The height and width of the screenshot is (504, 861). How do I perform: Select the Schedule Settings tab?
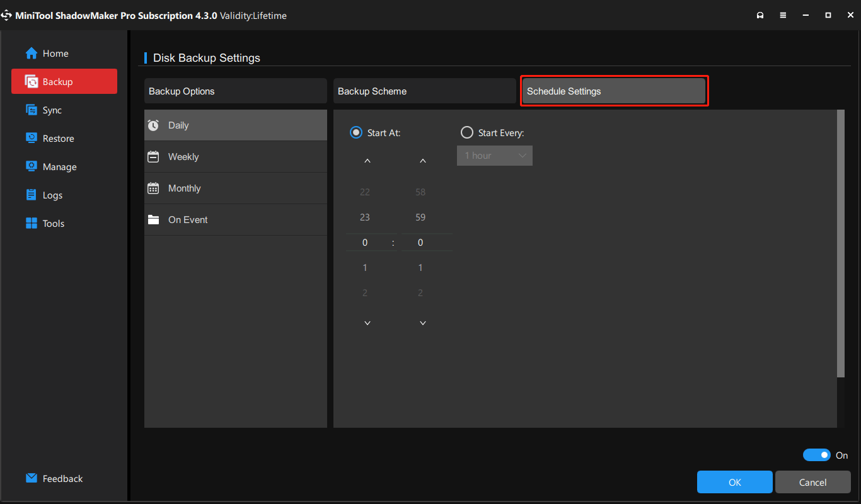pyautogui.click(x=614, y=91)
